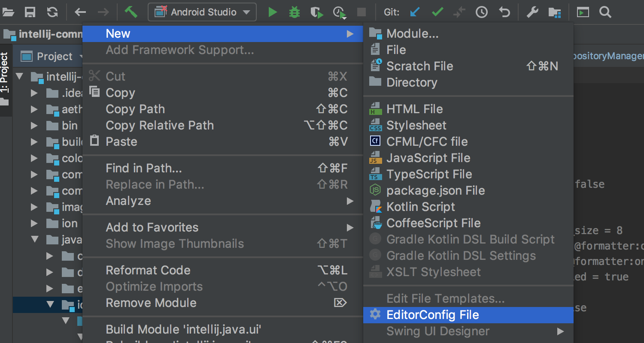Open Add to Favorites submenu

222,227
